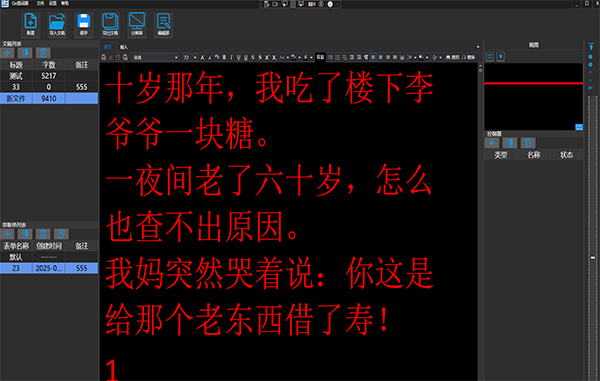Select center alignment button
Viewport: 600px width, 381px height.
(x=380, y=57)
